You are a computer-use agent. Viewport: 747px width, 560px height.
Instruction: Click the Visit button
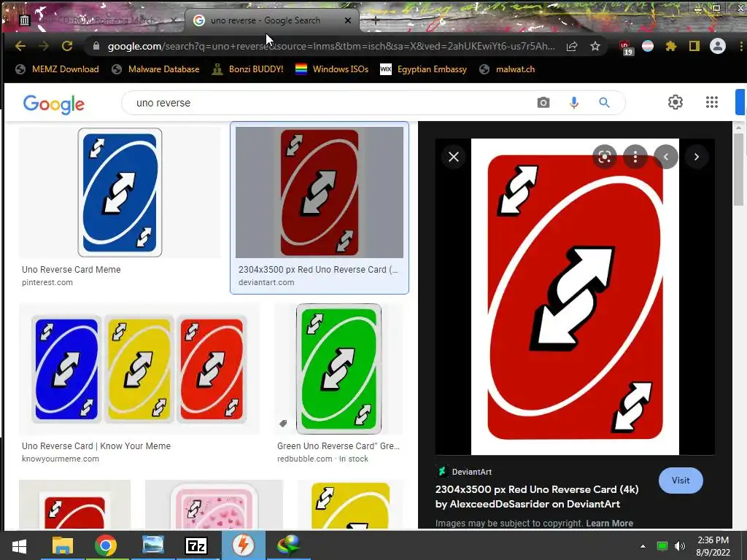coord(681,481)
